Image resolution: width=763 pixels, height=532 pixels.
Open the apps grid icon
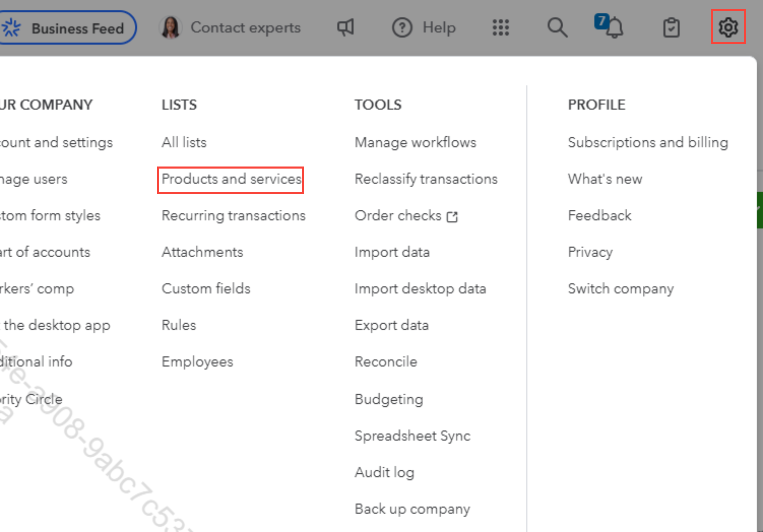coord(500,27)
